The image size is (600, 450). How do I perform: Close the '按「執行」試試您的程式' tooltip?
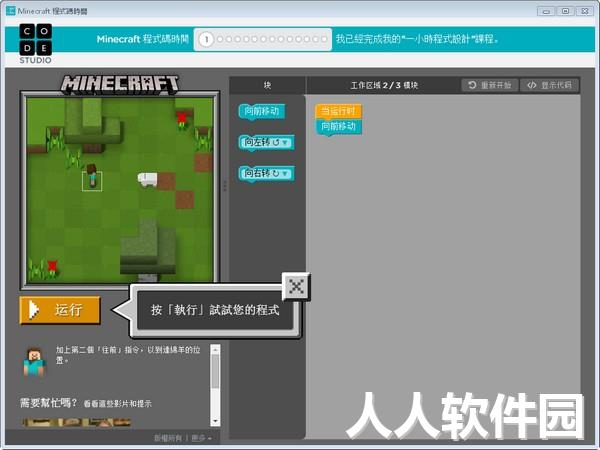click(296, 286)
